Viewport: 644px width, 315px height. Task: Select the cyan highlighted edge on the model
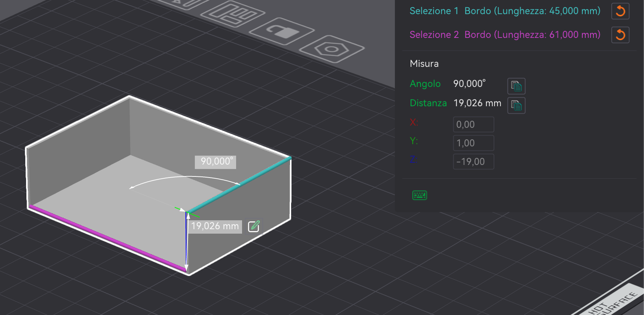coord(239,185)
